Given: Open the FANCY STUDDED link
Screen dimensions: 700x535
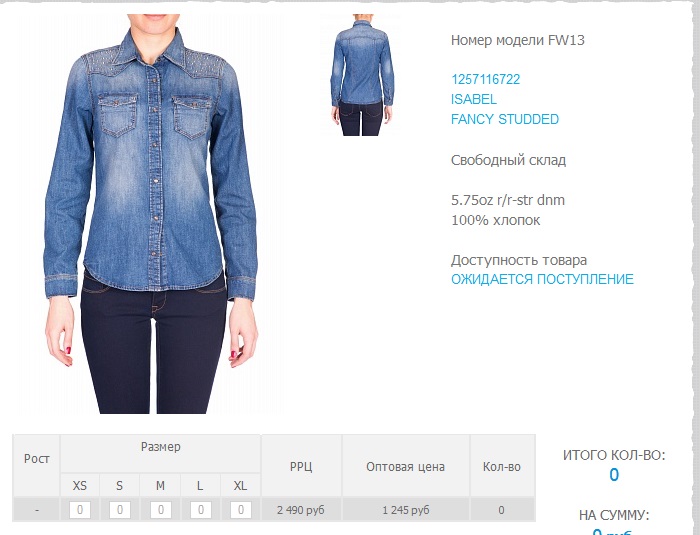Looking at the screenshot, I should tap(504, 119).
